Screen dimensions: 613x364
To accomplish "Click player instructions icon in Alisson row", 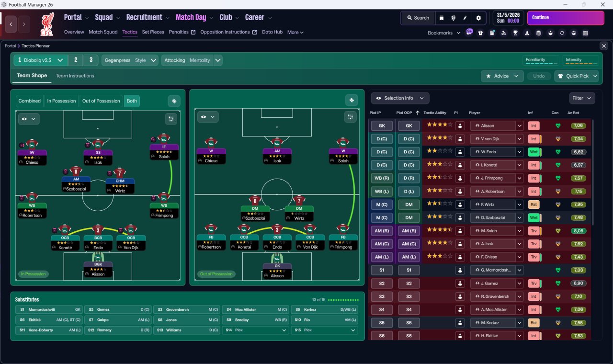I will click(460, 126).
